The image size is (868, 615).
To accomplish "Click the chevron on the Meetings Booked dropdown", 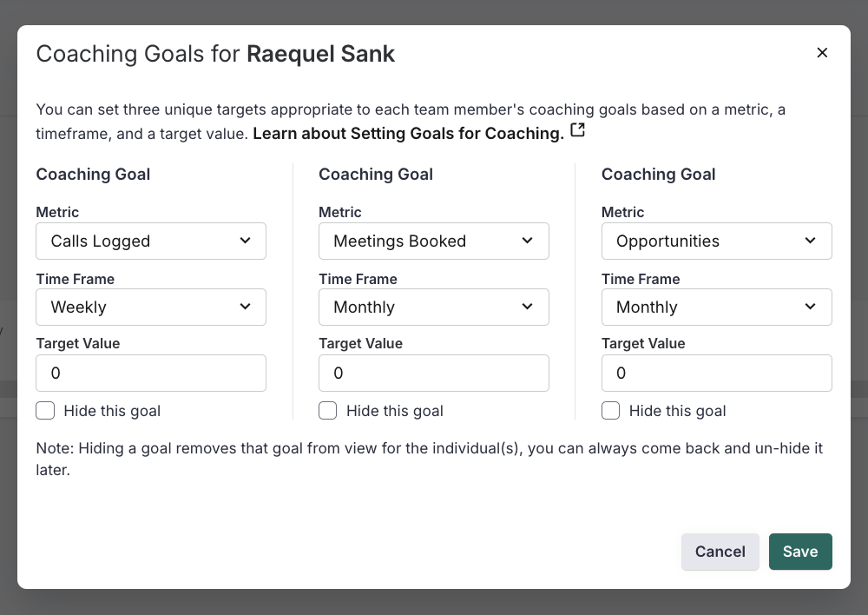I will [528, 241].
